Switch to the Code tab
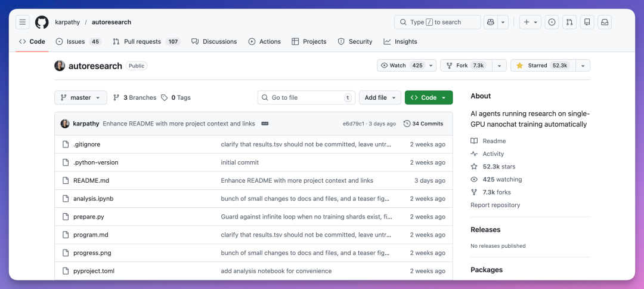Screen dimensions: 644x289 point(32,42)
